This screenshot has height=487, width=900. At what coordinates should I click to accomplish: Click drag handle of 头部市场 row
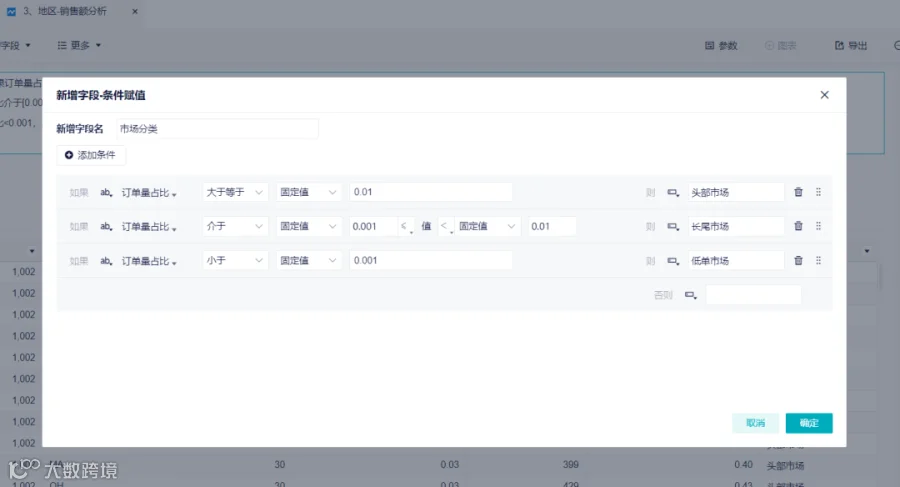click(818, 192)
